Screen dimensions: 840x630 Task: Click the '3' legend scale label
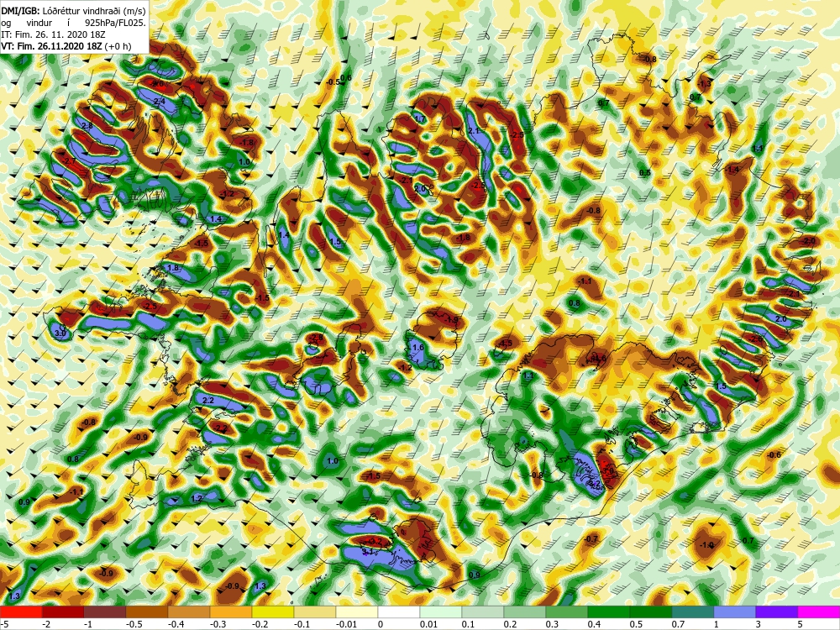[x=759, y=624]
